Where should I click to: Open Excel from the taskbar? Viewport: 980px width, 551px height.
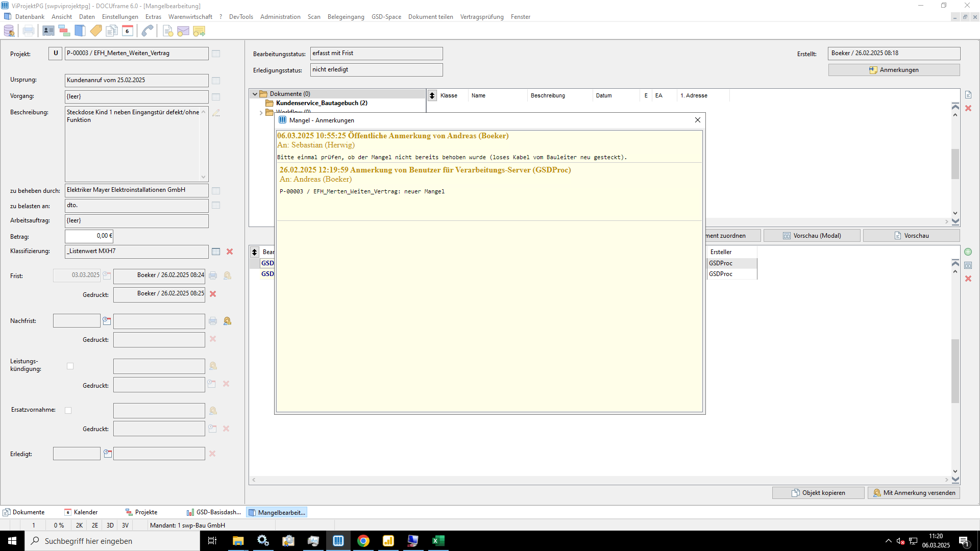click(438, 541)
